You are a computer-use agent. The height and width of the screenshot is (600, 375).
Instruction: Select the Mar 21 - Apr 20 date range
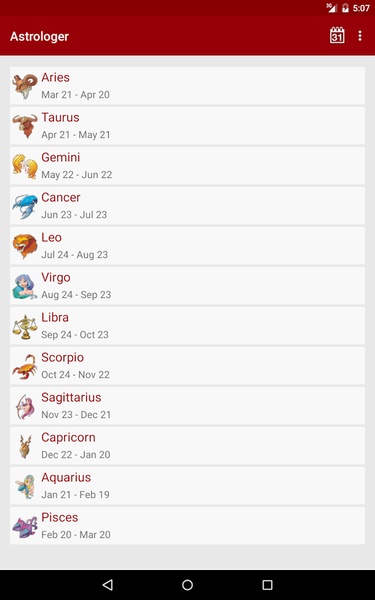click(x=75, y=95)
